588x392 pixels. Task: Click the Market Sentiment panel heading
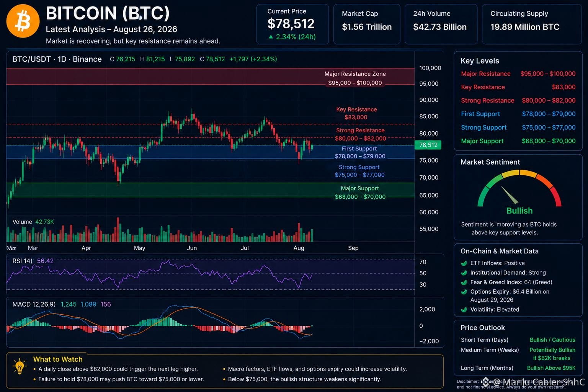pos(490,162)
